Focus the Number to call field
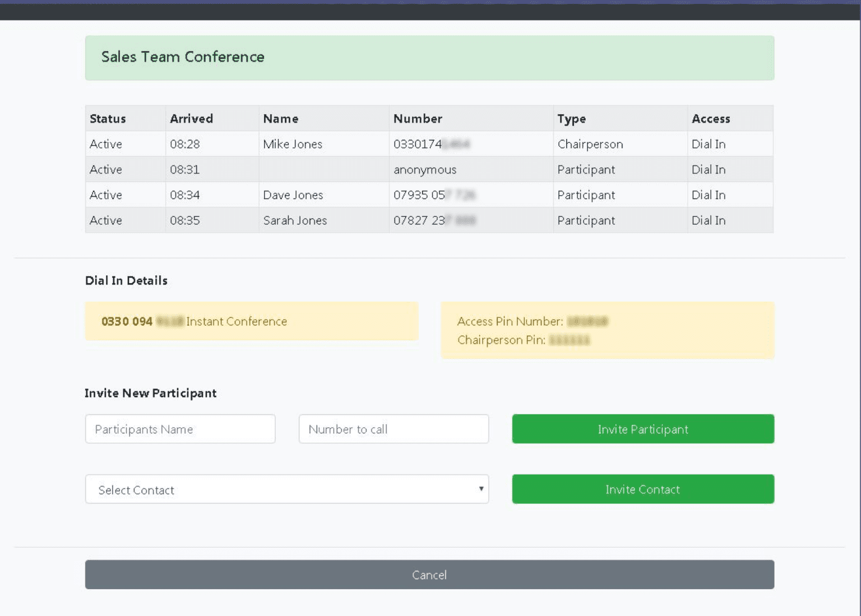 coord(394,429)
